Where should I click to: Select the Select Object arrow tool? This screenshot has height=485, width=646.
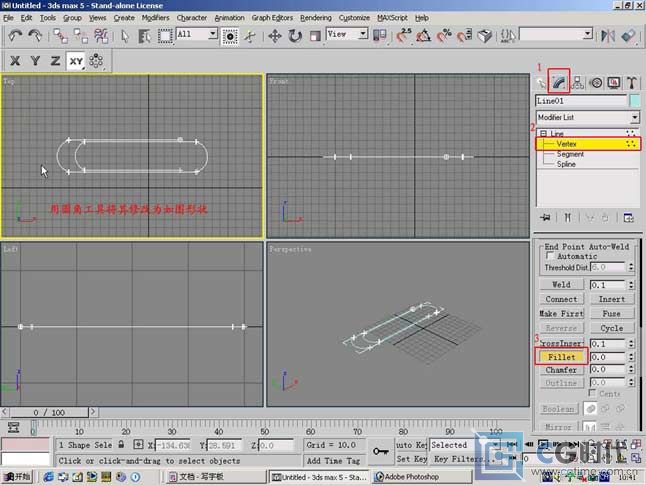point(124,36)
